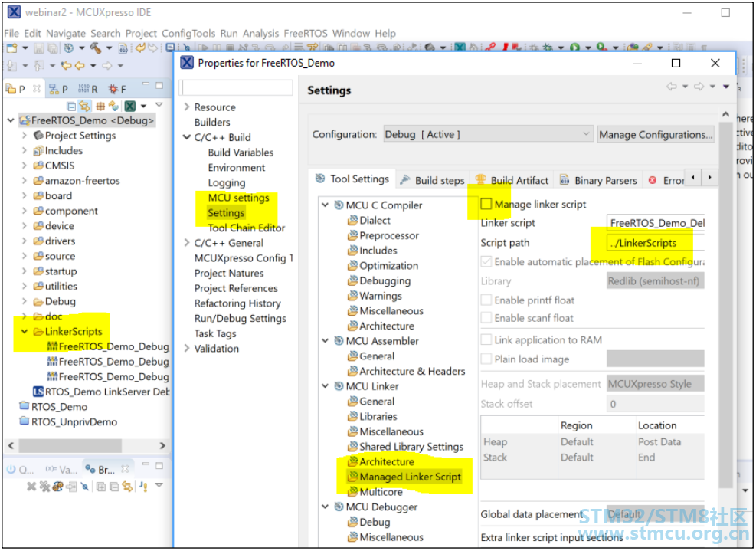Switch to the Build steps tab
Screen dimensions: 756x551
(433, 180)
